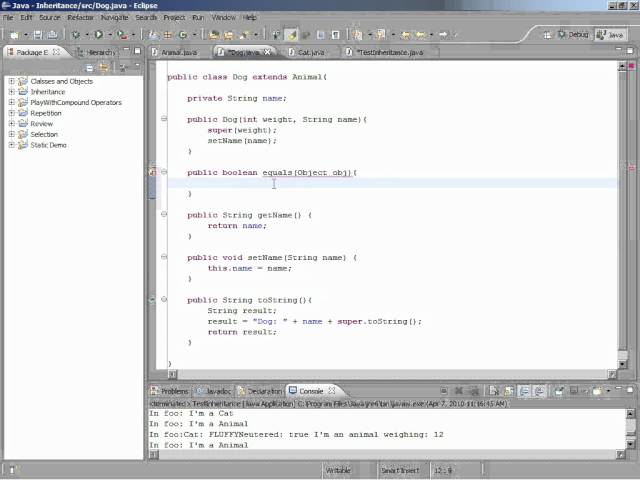The width and height of the screenshot is (640, 480).
Task: Open the Edit menu
Action: tap(26, 18)
